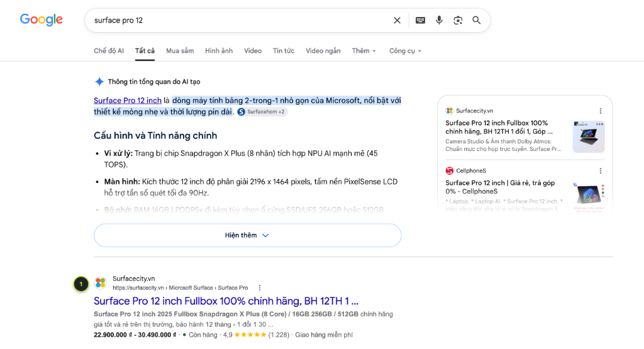Open the Surface Pro 12 inch Fullbox result title
The image size is (644, 349).
pos(226,301)
